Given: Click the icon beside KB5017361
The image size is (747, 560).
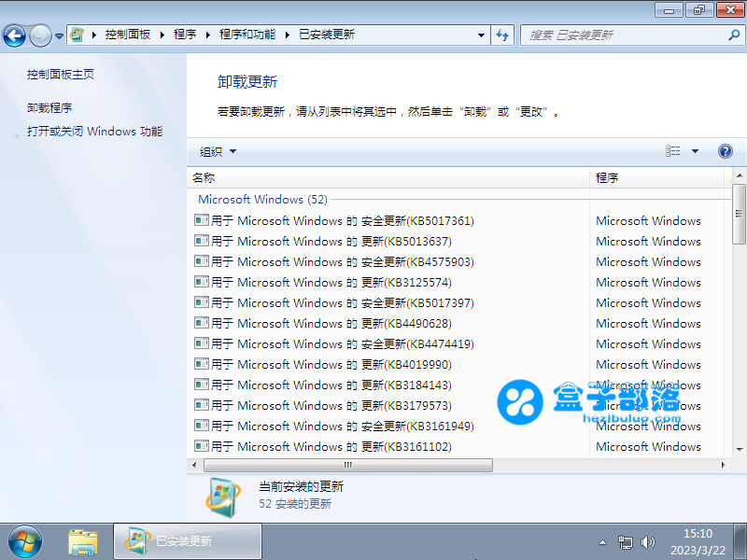Looking at the screenshot, I should coord(202,220).
